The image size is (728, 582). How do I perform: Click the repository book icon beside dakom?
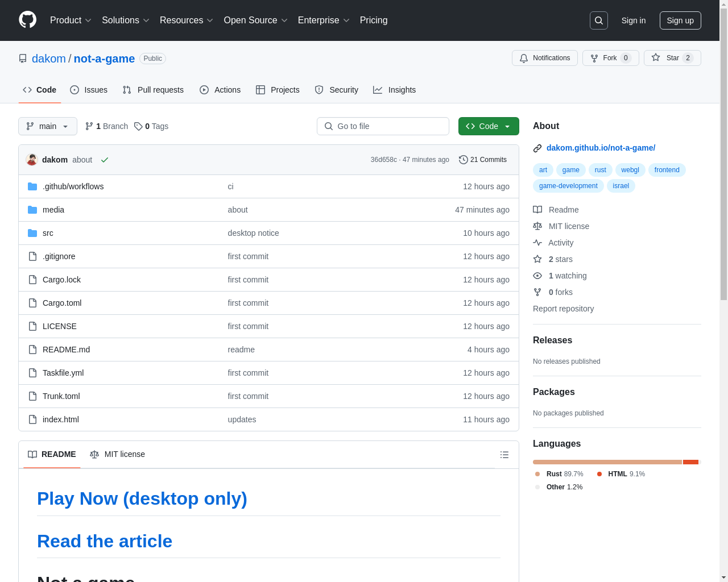(x=23, y=59)
